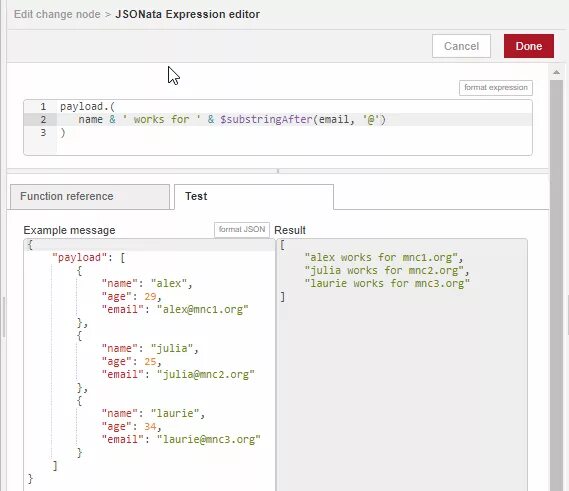Click the Example message label

pyautogui.click(x=69, y=230)
